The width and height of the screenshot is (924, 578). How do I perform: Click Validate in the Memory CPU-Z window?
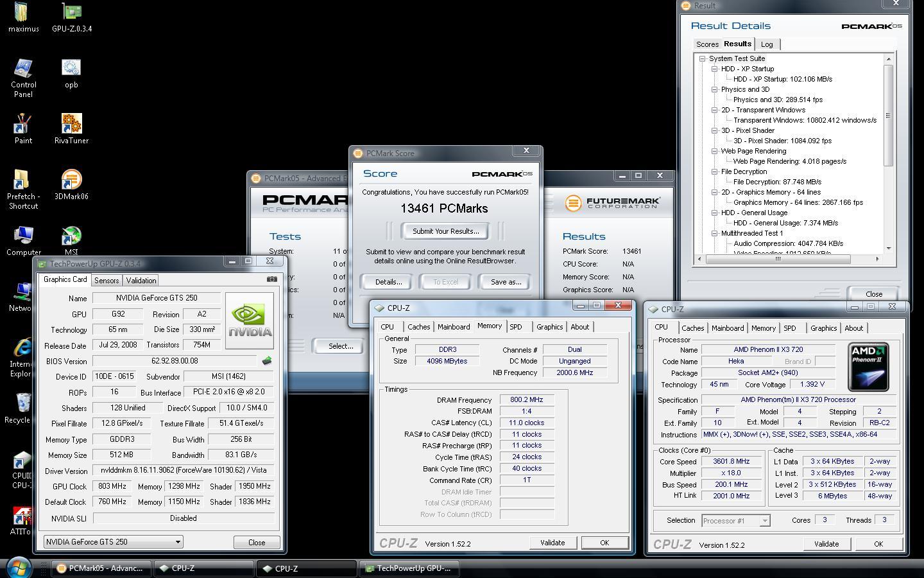[552, 543]
